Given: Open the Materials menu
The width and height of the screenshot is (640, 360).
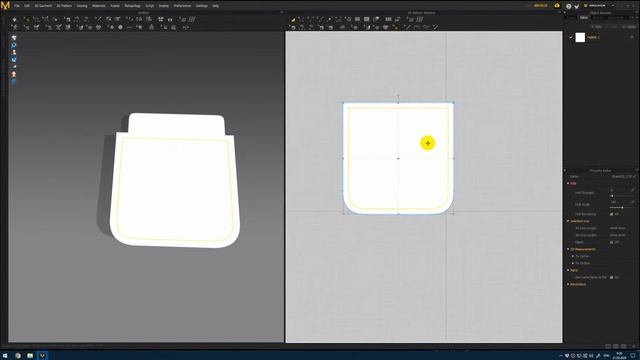Looking at the screenshot, I should pyautogui.click(x=98, y=6).
